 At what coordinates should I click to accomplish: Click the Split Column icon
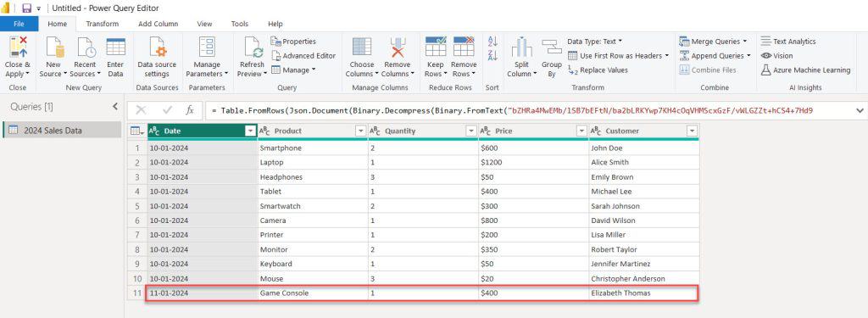(x=521, y=47)
